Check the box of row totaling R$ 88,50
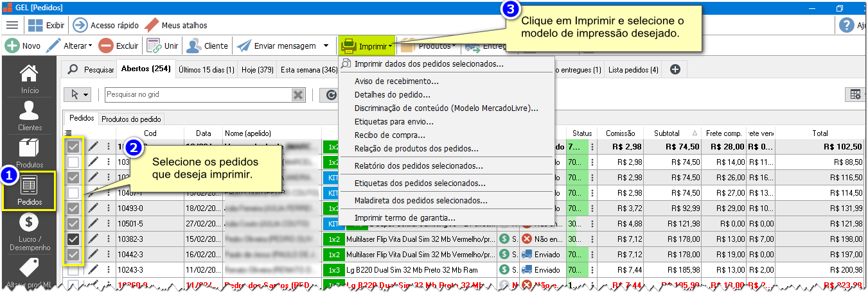 [74, 162]
